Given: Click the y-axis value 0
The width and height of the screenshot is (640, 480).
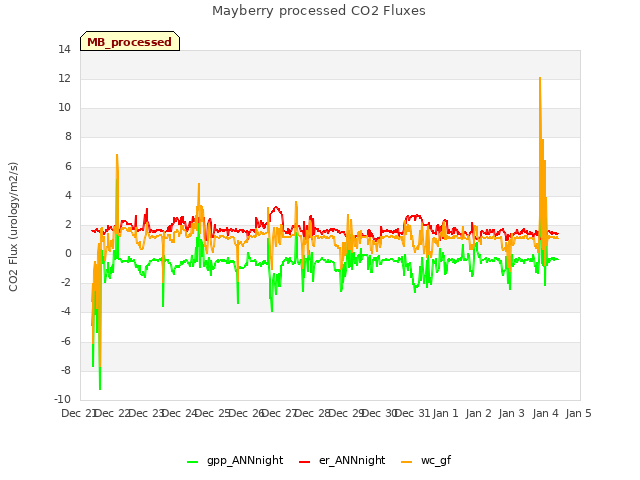Looking at the screenshot, I should [x=68, y=253].
